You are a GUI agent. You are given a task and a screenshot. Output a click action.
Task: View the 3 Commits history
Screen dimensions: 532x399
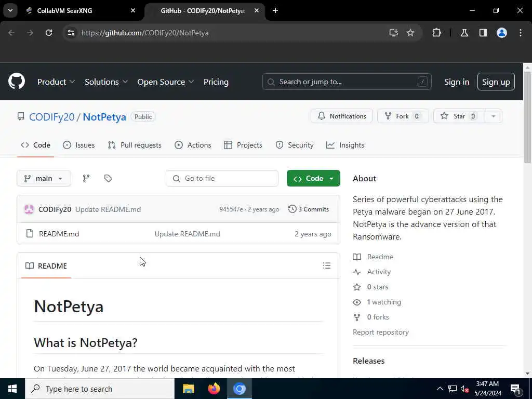click(x=309, y=209)
